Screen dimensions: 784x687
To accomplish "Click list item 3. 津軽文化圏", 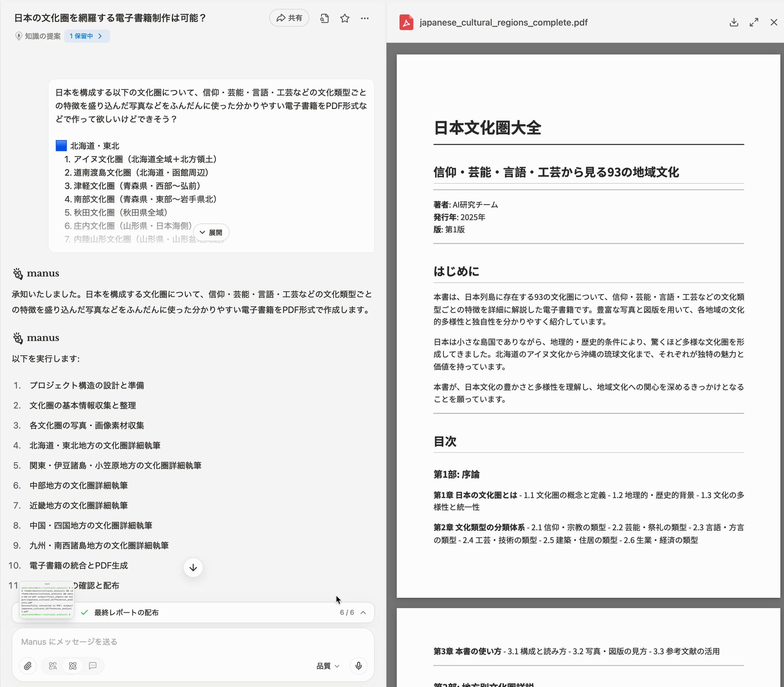I will tap(133, 186).
